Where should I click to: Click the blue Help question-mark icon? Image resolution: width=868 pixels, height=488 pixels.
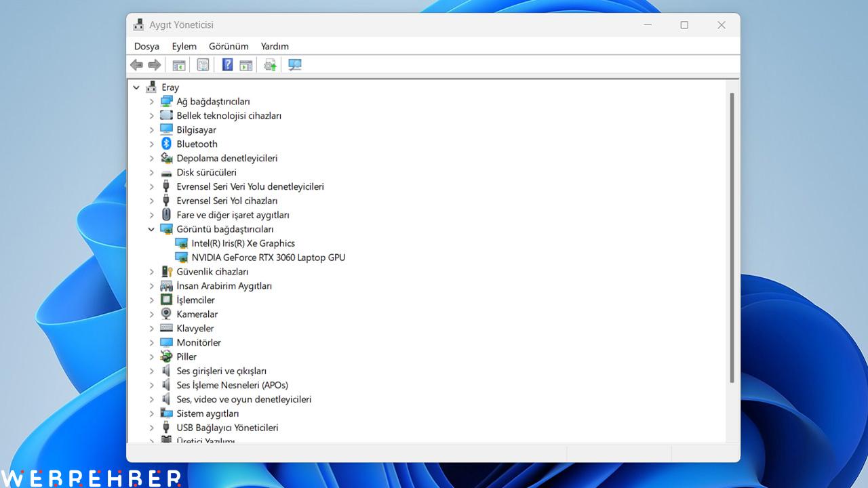coord(228,64)
